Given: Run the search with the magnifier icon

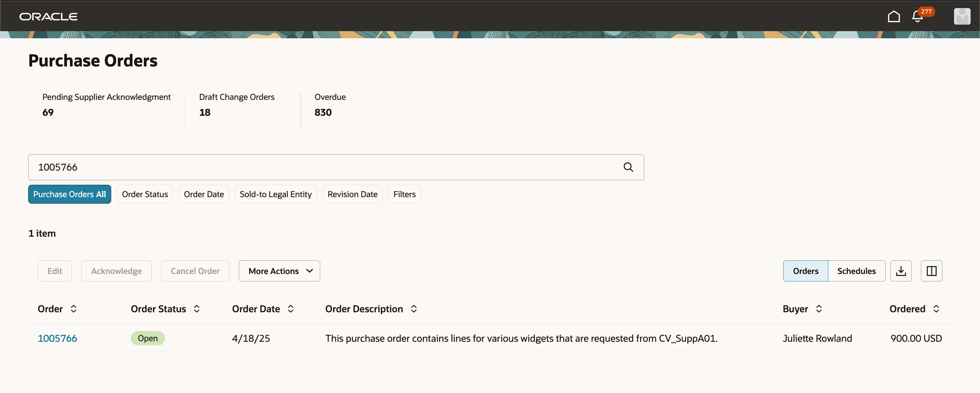Looking at the screenshot, I should click(628, 167).
